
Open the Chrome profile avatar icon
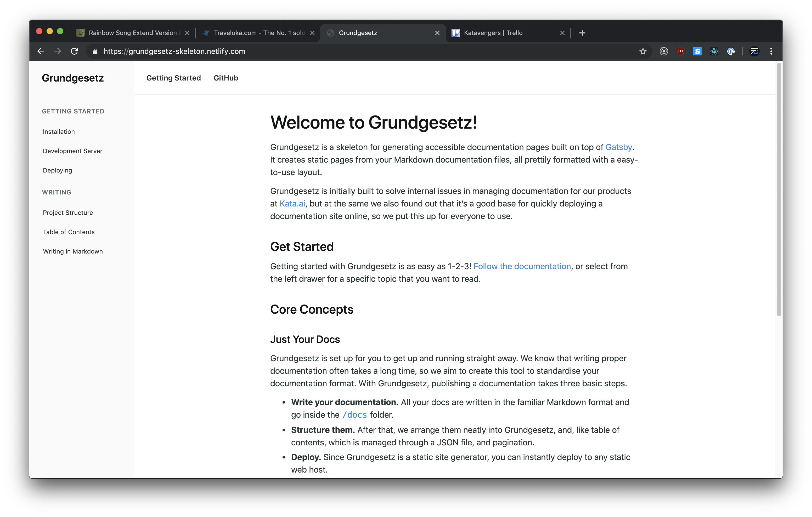[x=754, y=51]
